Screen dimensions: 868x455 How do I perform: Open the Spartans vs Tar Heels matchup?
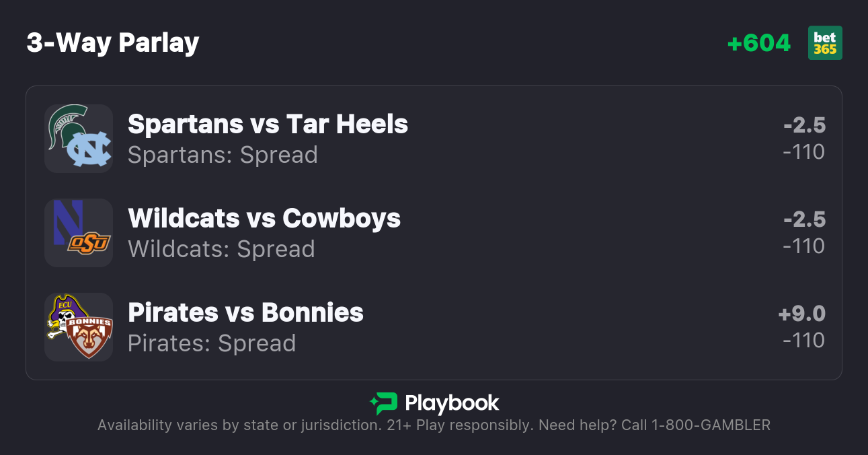(x=268, y=124)
